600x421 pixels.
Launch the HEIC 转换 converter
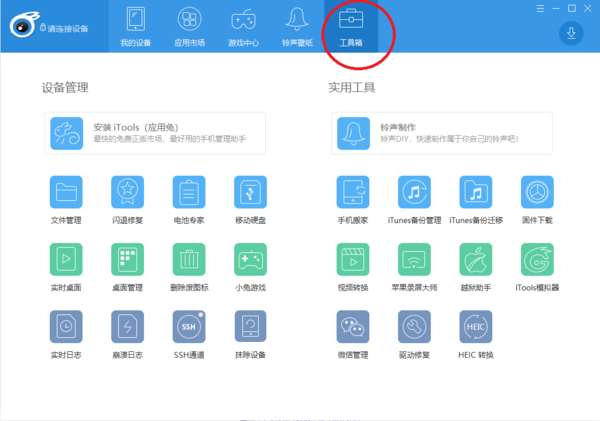click(476, 326)
